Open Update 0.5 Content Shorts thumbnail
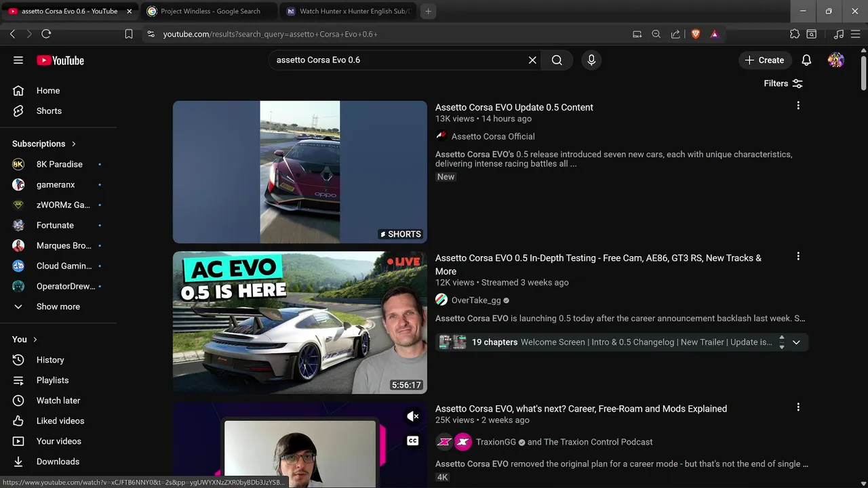The image size is (868, 488). (x=300, y=172)
